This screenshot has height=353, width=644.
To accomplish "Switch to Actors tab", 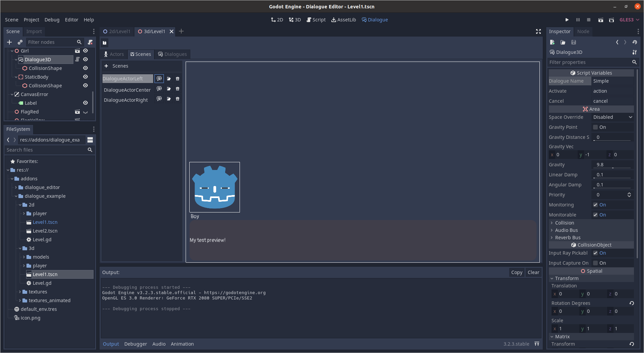I will pyautogui.click(x=114, y=54).
